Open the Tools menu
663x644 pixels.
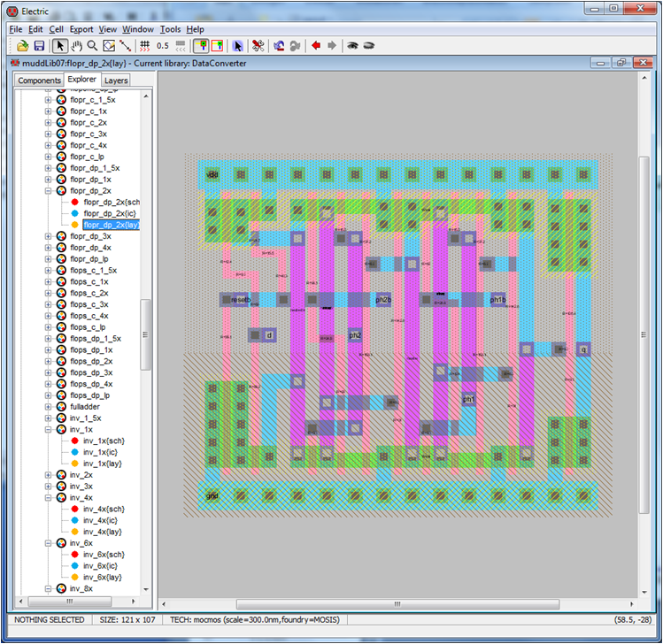(171, 29)
